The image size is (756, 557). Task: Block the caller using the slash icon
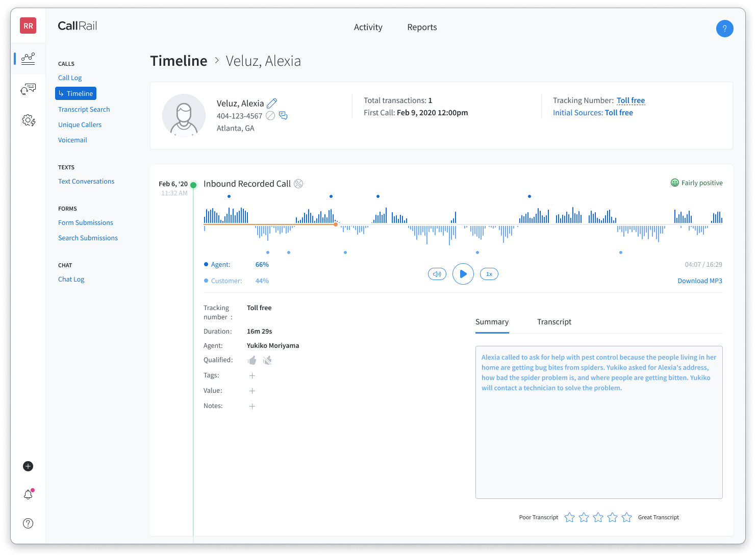[x=270, y=116]
